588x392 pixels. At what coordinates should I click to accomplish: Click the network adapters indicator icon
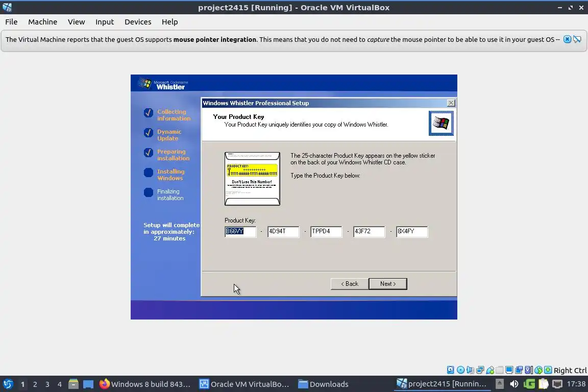click(480, 370)
